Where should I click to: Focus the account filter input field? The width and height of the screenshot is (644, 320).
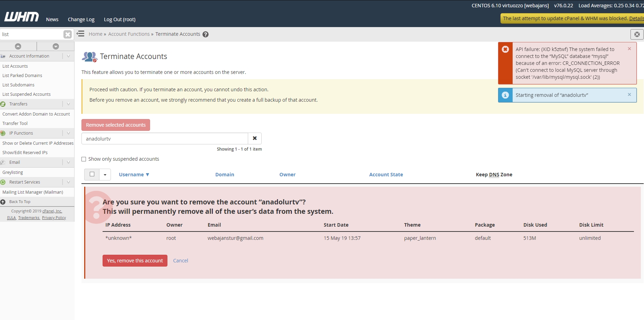[x=165, y=138]
